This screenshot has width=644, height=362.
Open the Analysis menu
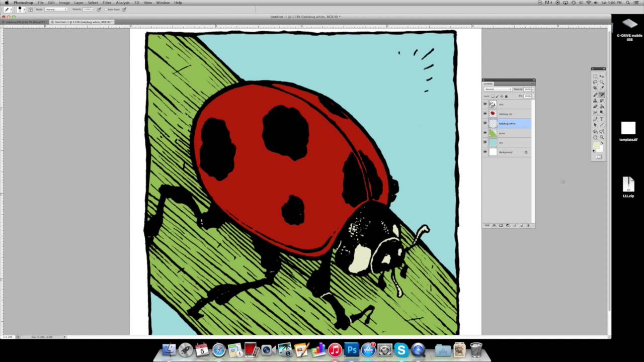[x=123, y=3]
